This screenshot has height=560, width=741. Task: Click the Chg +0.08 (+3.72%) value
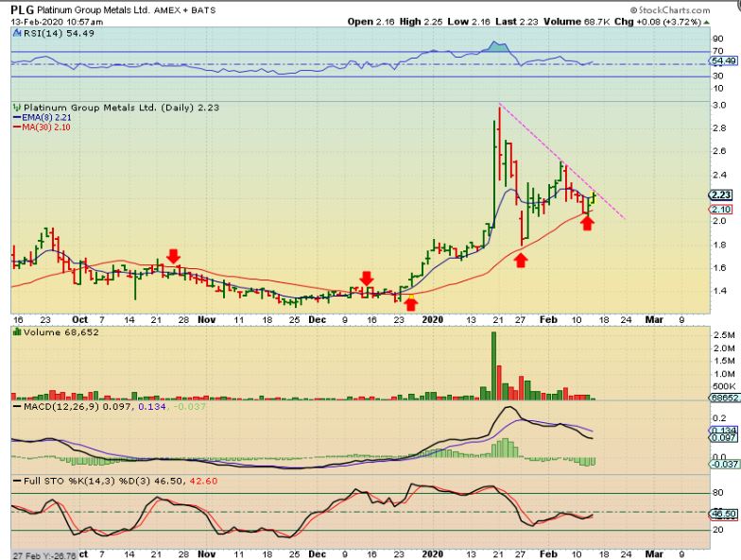click(x=658, y=22)
